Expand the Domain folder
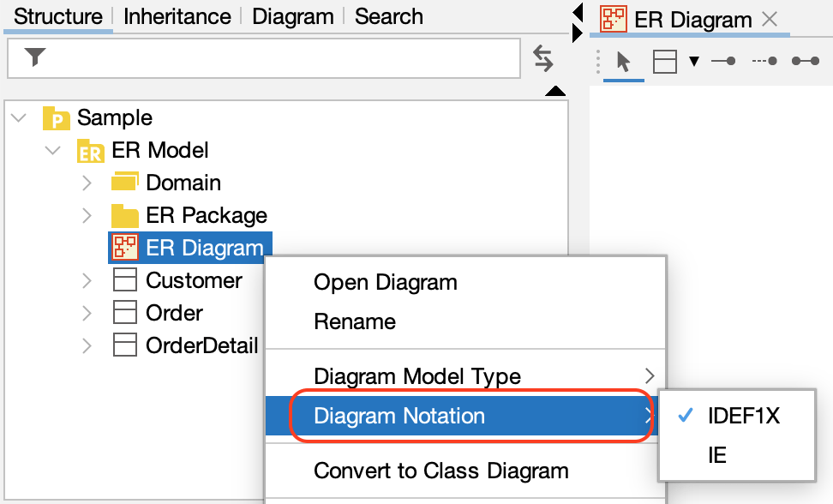This screenshot has height=504, width=833. 85,183
